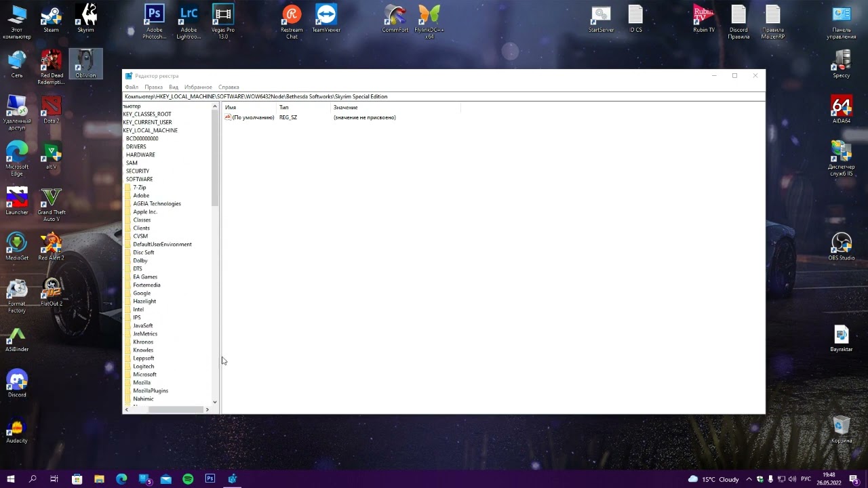Open Spotify from the taskbar
The image size is (868, 488).
(x=188, y=479)
